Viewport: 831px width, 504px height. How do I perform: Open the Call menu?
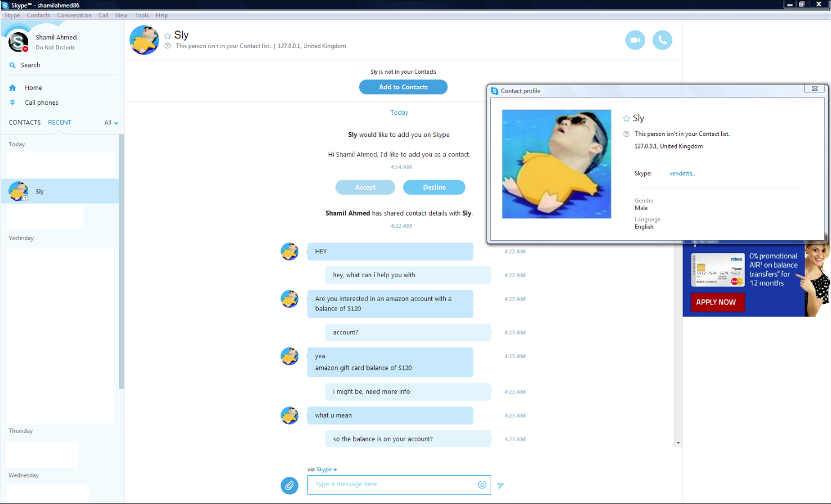click(103, 16)
